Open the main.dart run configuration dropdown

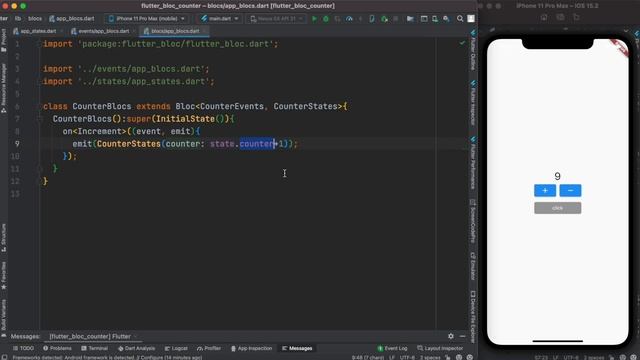pyautogui.click(x=220, y=19)
